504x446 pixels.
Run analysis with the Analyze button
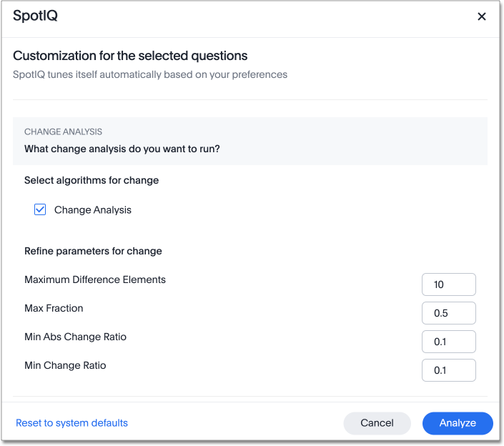click(x=458, y=423)
